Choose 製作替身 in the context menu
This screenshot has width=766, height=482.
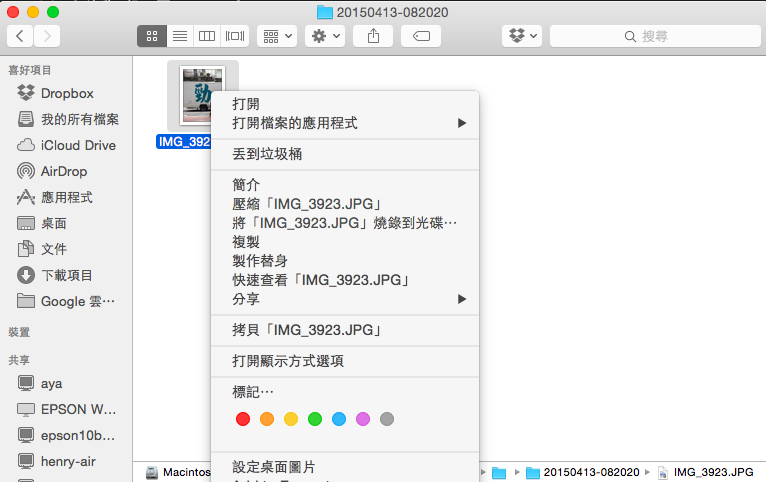point(345,261)
